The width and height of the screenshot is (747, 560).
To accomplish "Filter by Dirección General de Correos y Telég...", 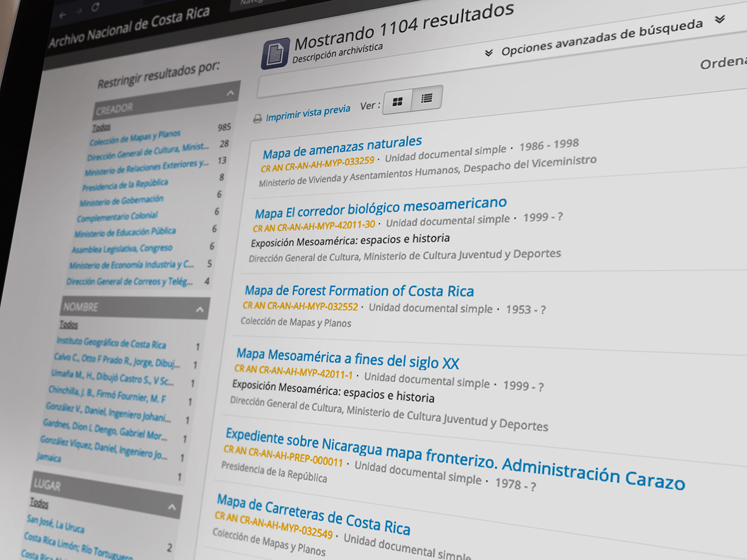I will 129,282.
